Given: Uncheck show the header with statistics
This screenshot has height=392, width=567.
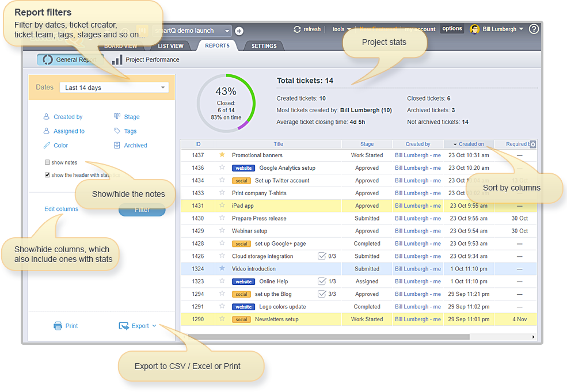Looking at the screenshot, I should tap(47, 175).
